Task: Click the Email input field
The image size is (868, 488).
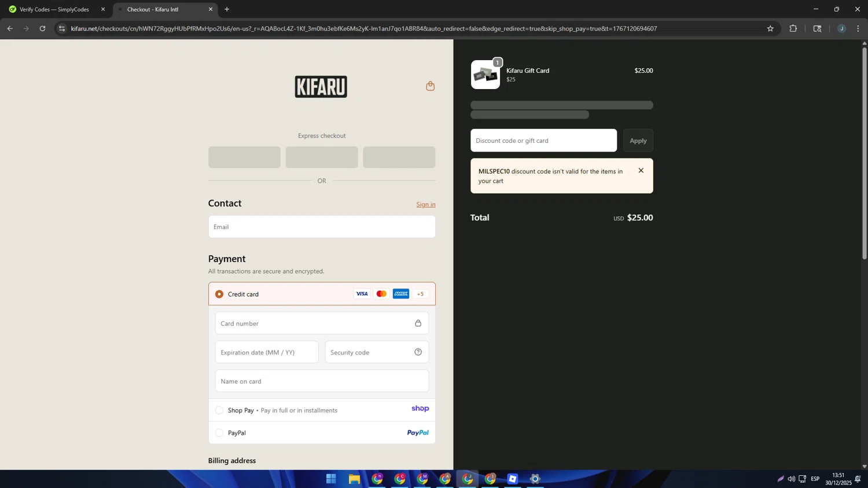Action: (x=322, y=227)
